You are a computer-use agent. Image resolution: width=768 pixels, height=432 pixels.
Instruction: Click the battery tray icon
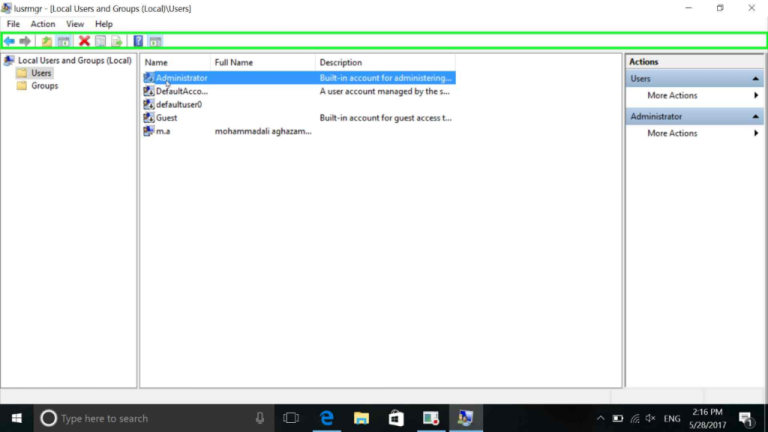coord(618,418)
